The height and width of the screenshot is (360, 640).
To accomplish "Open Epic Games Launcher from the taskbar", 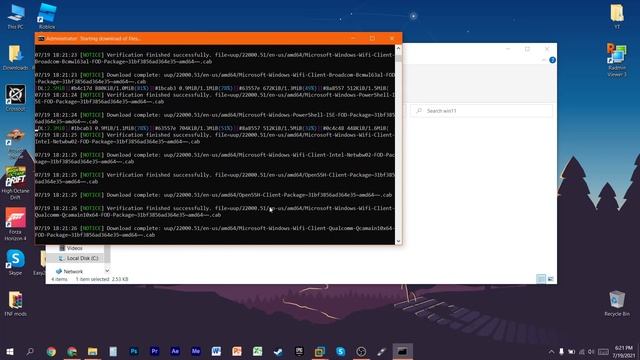I will pos(299,351).
